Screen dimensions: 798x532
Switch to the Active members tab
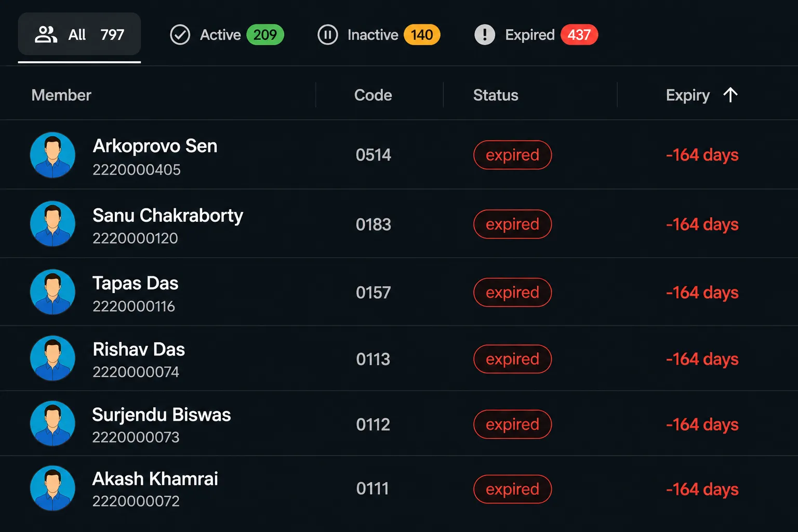coord(227,35)
